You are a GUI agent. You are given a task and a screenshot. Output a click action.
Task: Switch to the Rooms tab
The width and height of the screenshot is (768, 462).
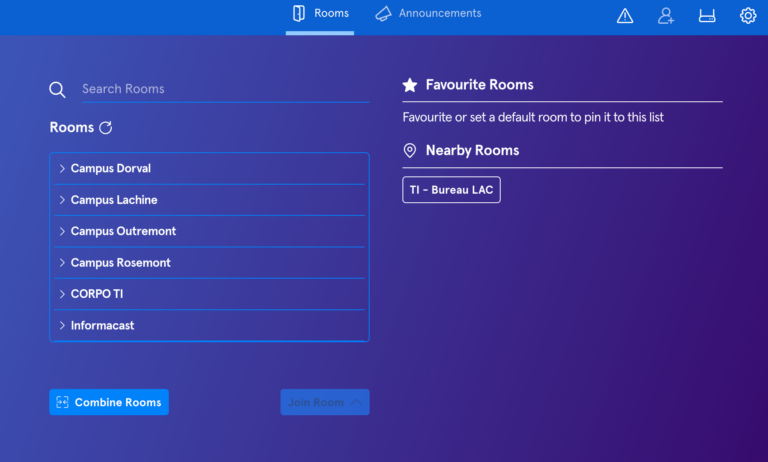click(320, 14)
